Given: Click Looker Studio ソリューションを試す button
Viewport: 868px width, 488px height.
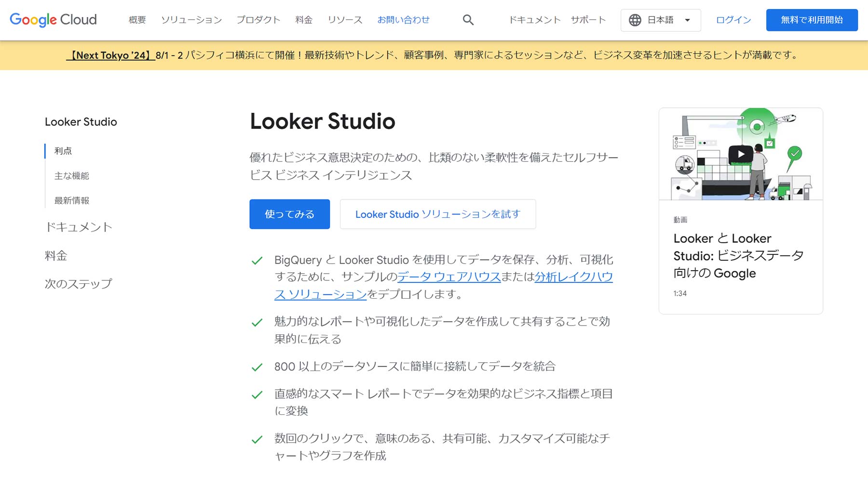Looking at the screenshot, I should [438, 214].
